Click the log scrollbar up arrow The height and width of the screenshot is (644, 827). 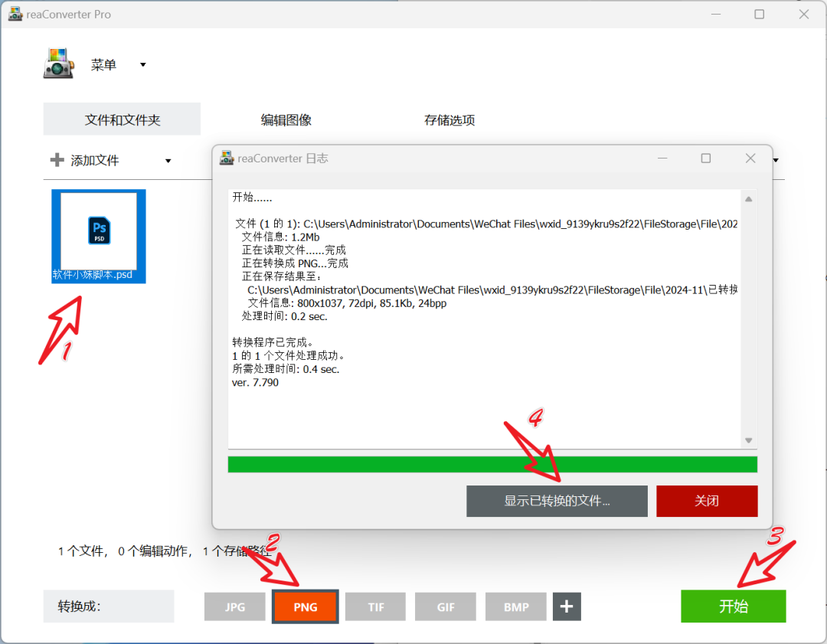(x=748, y=199)
